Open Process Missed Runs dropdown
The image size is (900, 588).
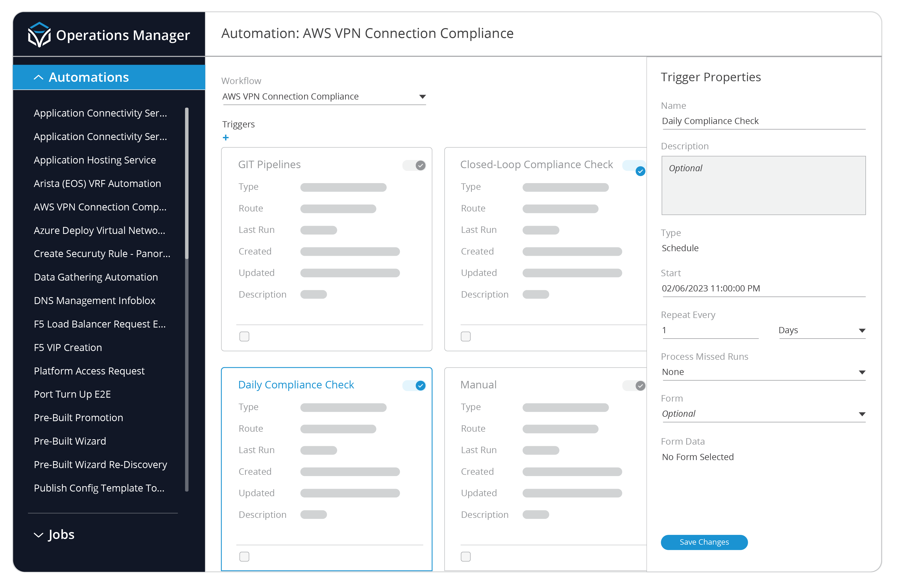pyautogui.click(x=862, y=372)
